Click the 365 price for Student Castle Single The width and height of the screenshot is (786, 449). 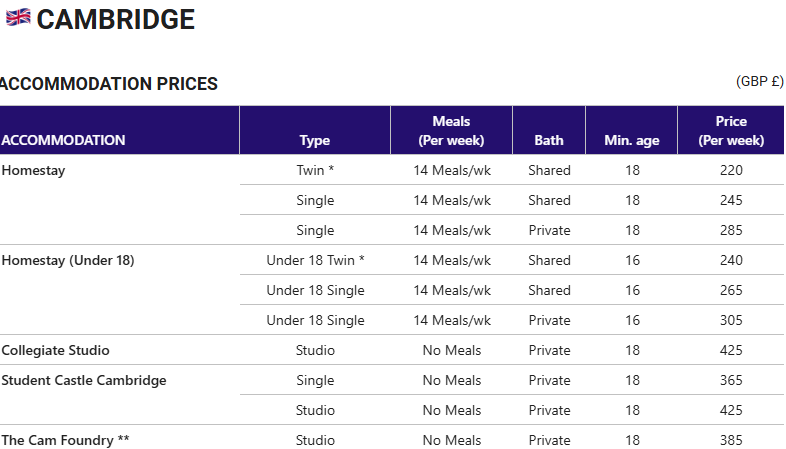pyautogui.click(x=731, y=380)
